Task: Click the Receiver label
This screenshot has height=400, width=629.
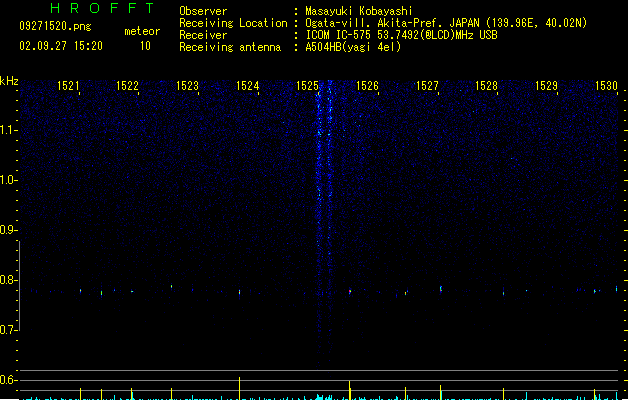Action: tap(203, 35)
